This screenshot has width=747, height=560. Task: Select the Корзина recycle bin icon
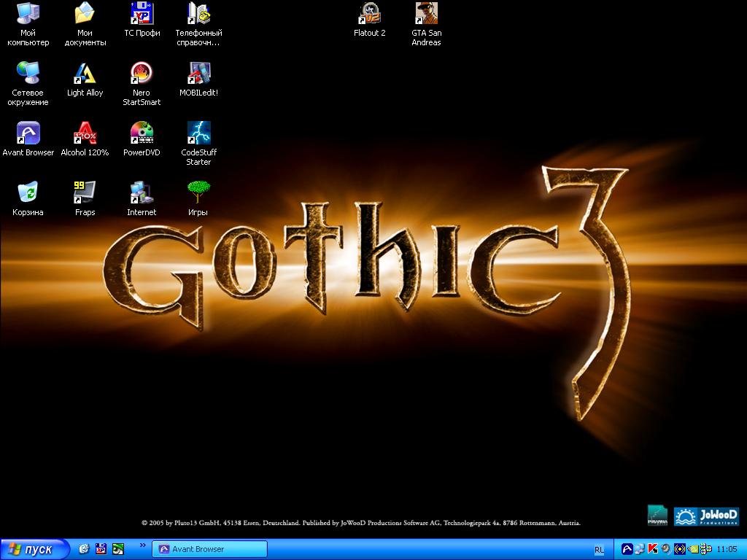pyautogui.click(x=28, y=192)
